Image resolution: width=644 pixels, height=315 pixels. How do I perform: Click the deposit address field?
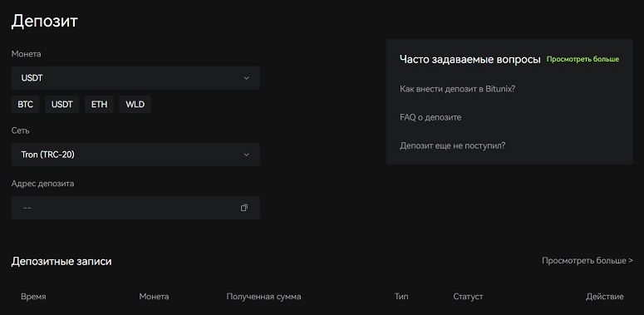click(135, 208)
